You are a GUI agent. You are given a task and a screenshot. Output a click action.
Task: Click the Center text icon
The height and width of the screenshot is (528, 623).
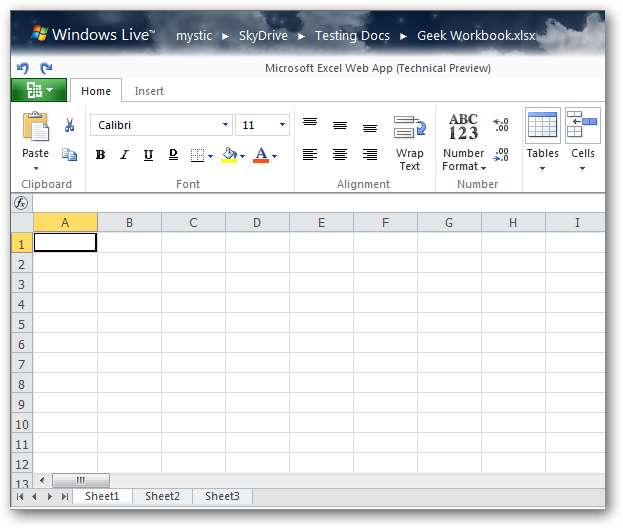click(x=340, y=154)
